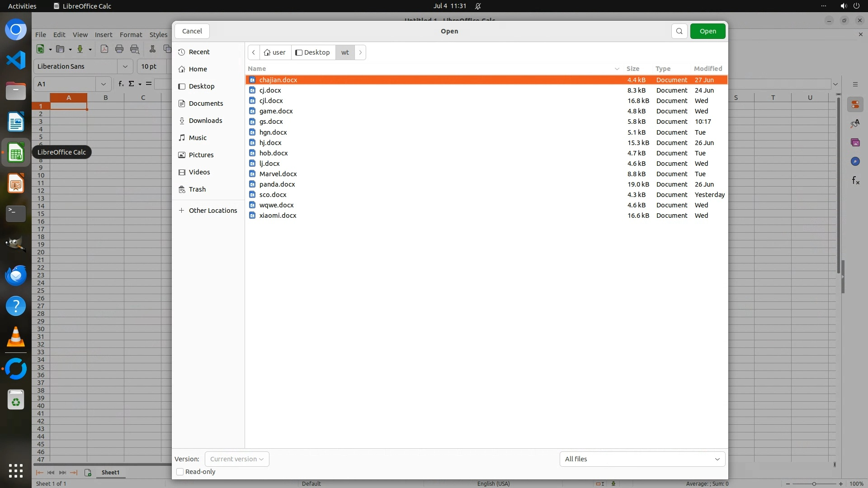Open the font name dropdown arrow
This screenshot has width=868, height=488.
tap(125, 66)
